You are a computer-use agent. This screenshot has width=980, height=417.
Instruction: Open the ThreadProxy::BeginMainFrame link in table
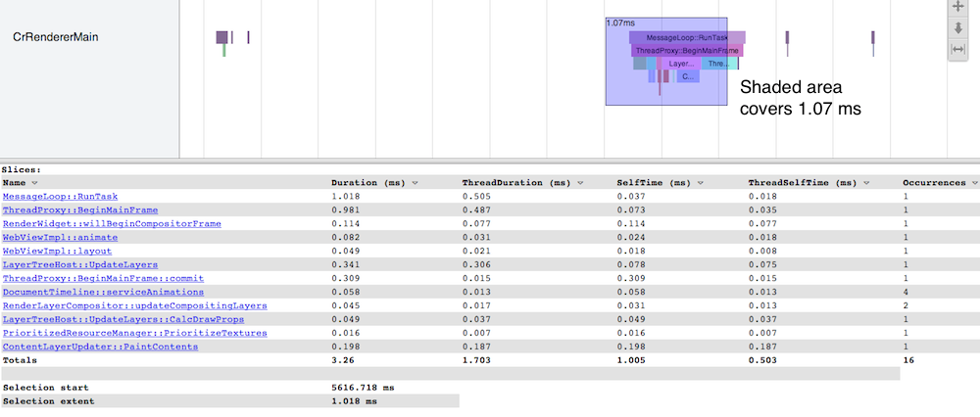point(79,209)
